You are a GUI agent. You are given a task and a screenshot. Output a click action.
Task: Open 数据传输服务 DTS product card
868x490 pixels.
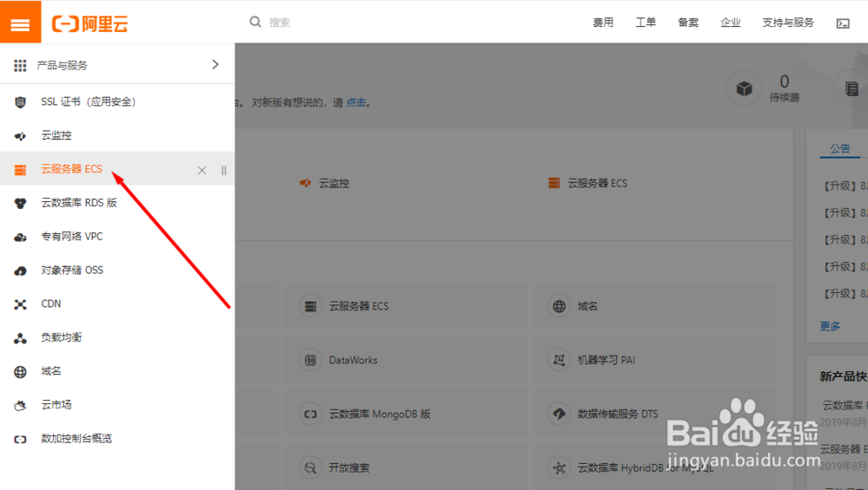point(654,415)
